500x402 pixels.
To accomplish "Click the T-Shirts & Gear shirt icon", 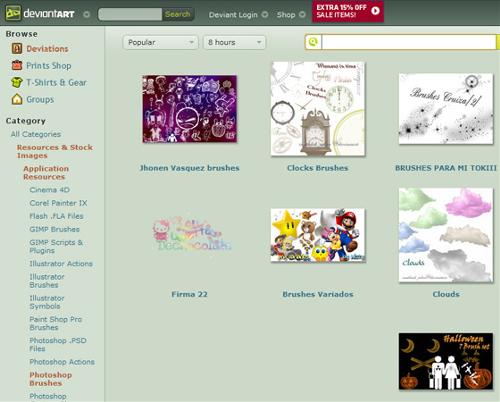I will coord(17,82).
